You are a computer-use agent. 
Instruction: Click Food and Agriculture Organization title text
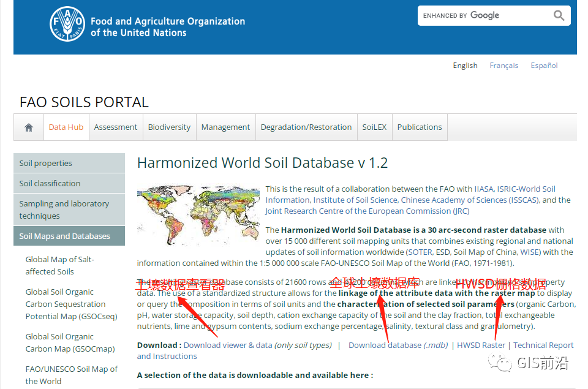tap(168, 27)
